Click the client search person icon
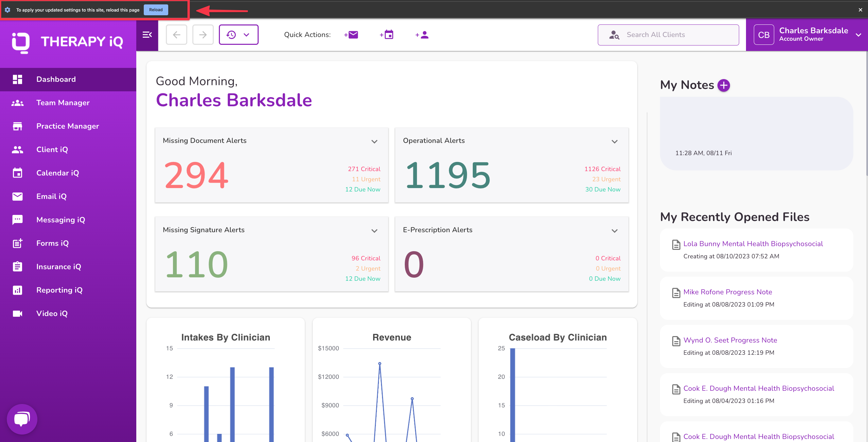The image size is (868, 442). [x=614, y=35]
